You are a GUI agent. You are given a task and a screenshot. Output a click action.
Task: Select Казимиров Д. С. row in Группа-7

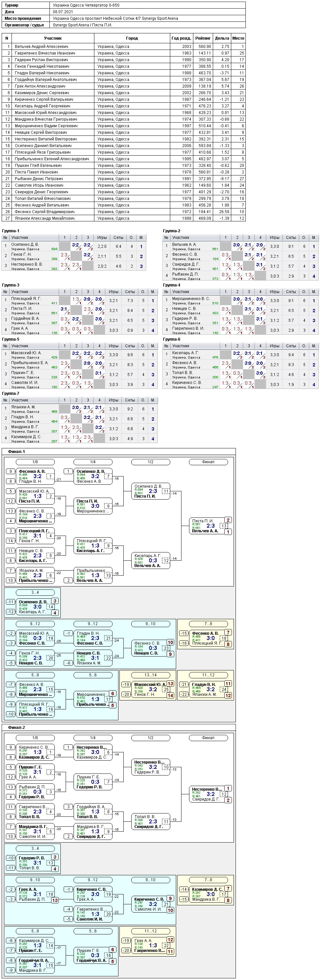point(80,439)
